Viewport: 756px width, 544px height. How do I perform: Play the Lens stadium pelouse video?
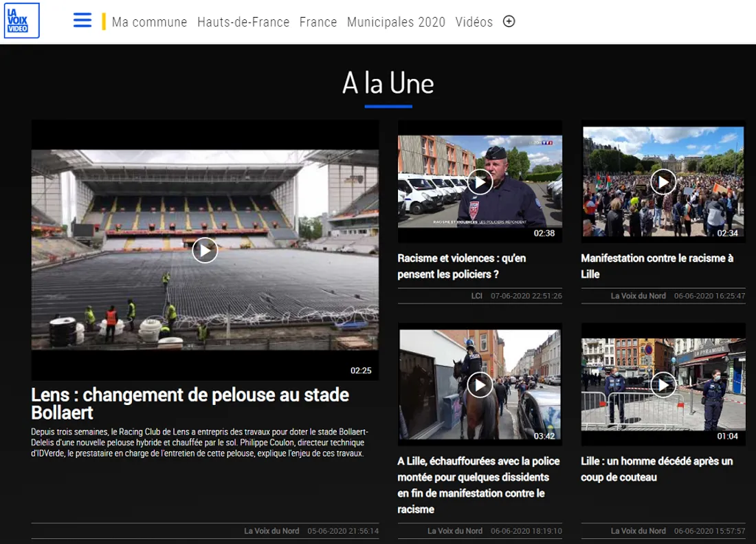click(205, 250)
